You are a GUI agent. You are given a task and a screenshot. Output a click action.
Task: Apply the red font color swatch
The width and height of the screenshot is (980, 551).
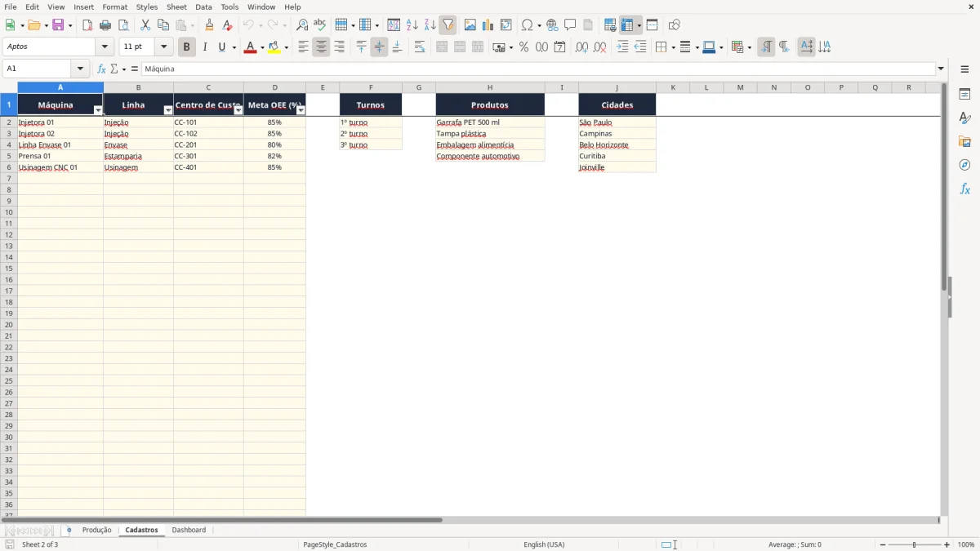point(250,47)
